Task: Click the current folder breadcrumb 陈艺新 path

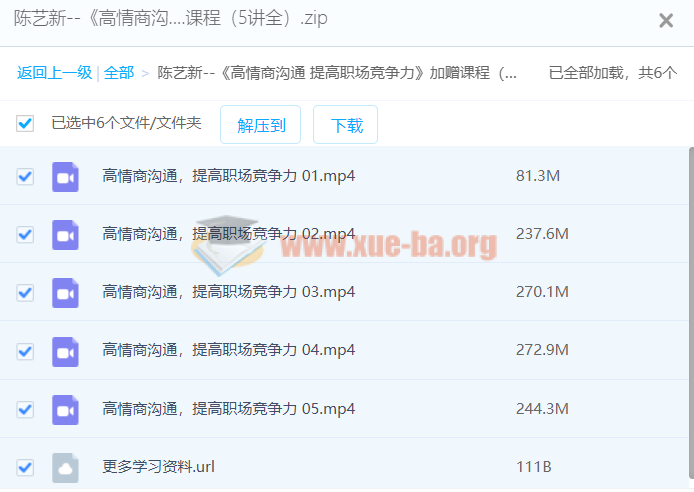Action: (x=338, y=73)
